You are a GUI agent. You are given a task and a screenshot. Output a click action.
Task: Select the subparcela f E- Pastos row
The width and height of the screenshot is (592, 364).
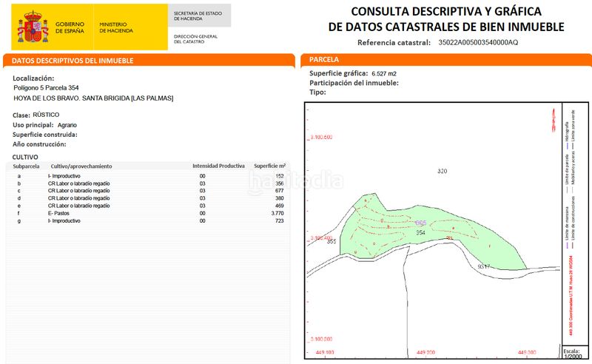click(148, 213)
